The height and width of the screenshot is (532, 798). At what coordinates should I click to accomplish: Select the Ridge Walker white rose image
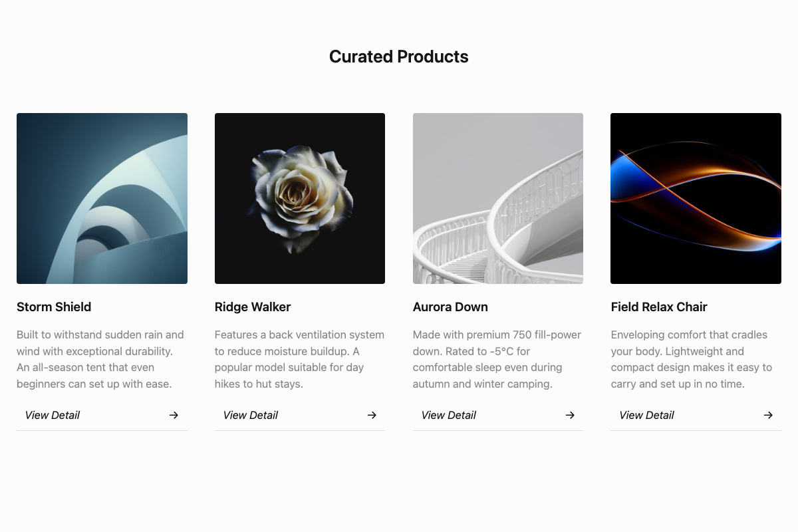(300, 198)
